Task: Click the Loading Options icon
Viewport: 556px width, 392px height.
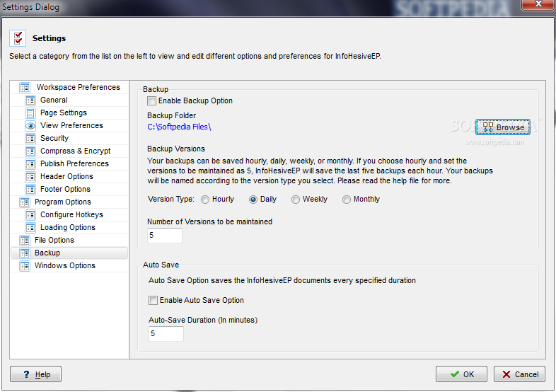Action: pos(30,228)
